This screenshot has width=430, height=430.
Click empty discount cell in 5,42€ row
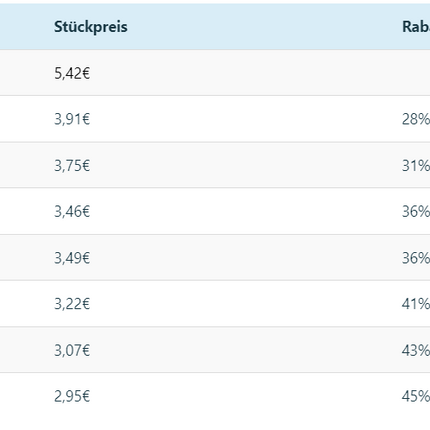(416, 73)
